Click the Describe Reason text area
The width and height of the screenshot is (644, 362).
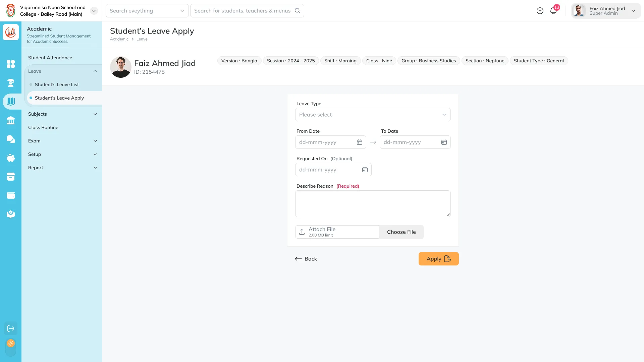(x=373, y=204)
